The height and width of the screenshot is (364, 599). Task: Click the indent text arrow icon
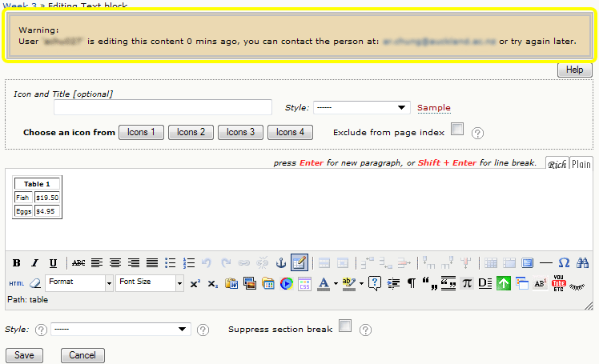pos(393,283)
